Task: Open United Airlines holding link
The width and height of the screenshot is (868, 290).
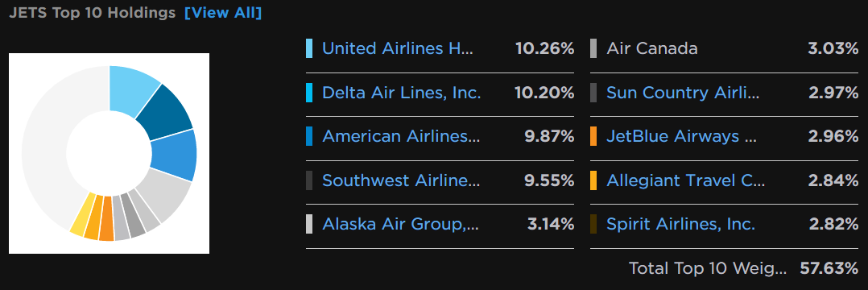Action: tap(398, 48)
